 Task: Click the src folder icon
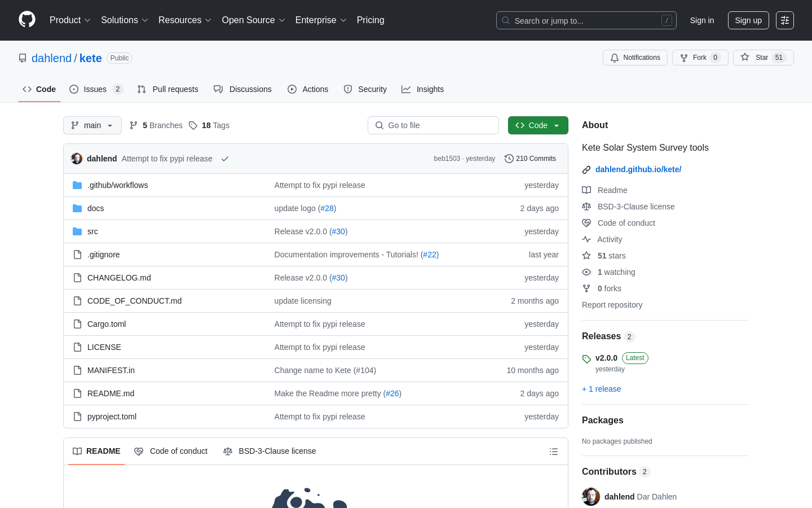(x=77, y=231)
